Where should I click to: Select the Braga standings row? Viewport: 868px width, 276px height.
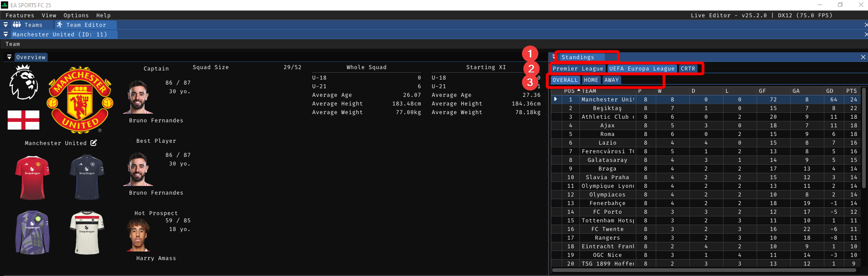pyautogui.click(x=706, y=169)
